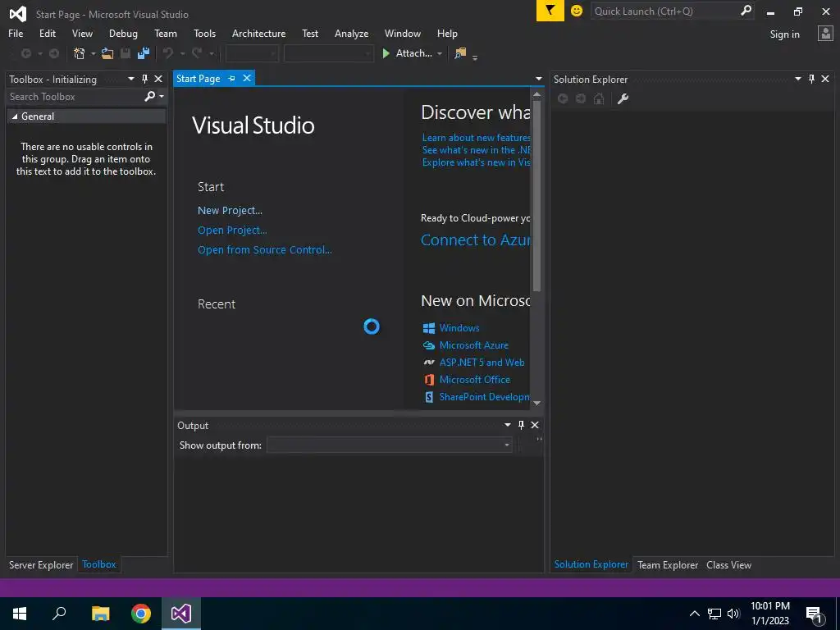The width and height of the screenshot is (840, 630).
Task: Switch to the Team Explorer tab
Action: coord(668,564)
